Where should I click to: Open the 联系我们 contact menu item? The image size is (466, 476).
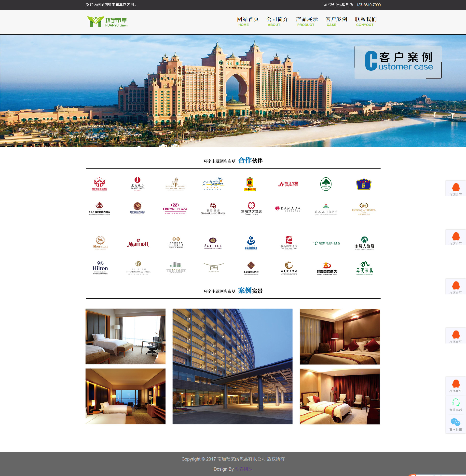tap(366, 21)
